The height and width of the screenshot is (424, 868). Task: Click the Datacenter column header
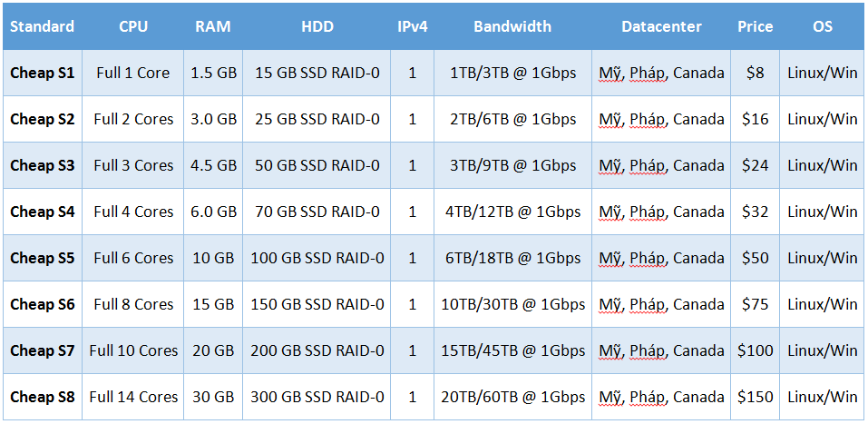click(661, 26)
